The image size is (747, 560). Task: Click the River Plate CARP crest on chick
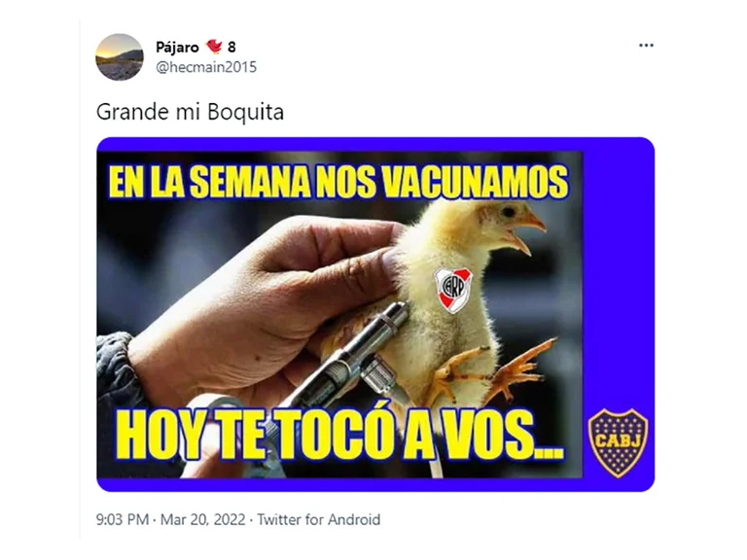coord(453,290)
